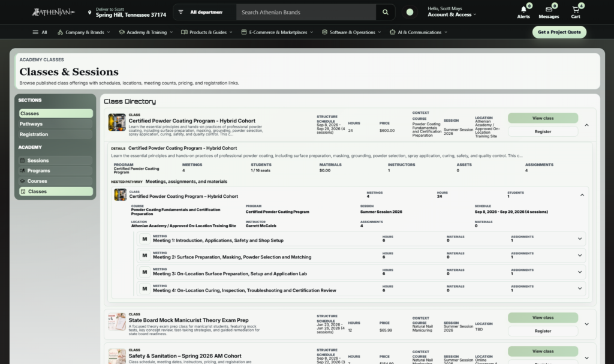Click nested Hybrid Cohort class thumbnail

click(120, 194)
